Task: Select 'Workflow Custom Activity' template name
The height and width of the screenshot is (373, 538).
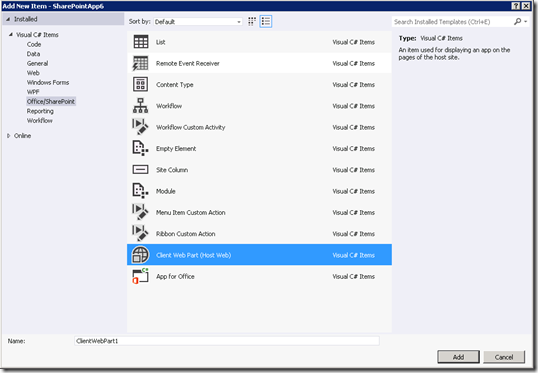Action: 191,127
